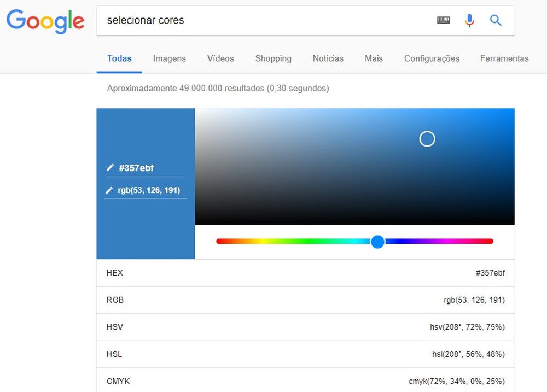Open the Notícias results section

click(x=328, y=58)
